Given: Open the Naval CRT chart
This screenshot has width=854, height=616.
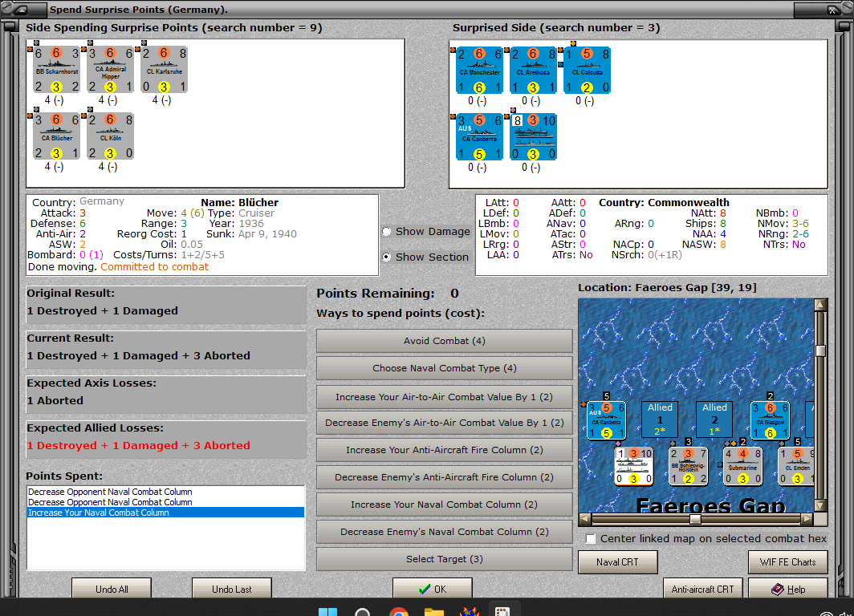Looking at the screenshot, I should tap(618, 562).
